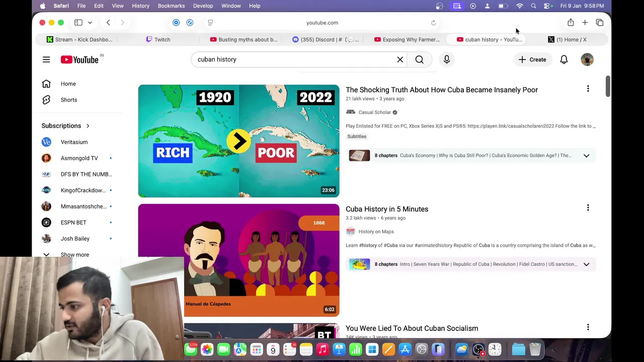
Task: Open the YouTube guide hamburger menu
Action: pyautogui.click(x=46, y=59)
